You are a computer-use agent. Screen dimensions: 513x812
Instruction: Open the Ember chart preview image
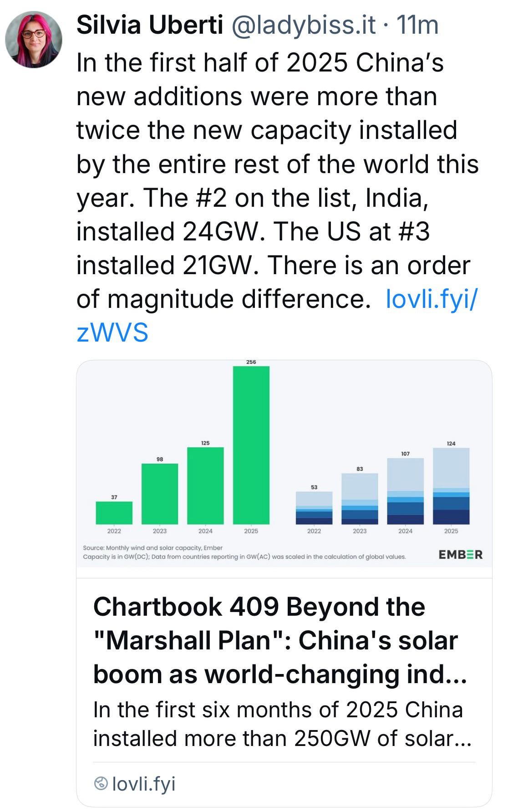pos(284,464)
